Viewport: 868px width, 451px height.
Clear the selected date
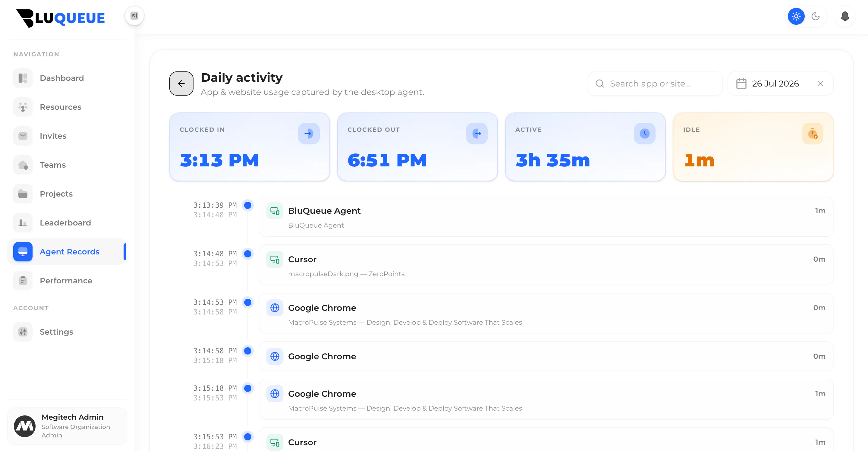(x=820, y=84)
